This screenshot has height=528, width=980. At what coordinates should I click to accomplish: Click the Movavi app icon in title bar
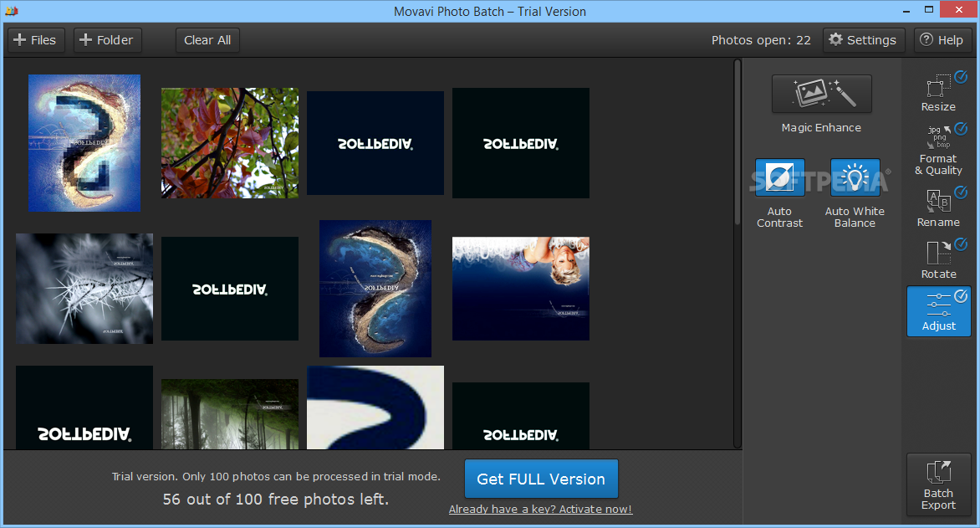point(11,11)
